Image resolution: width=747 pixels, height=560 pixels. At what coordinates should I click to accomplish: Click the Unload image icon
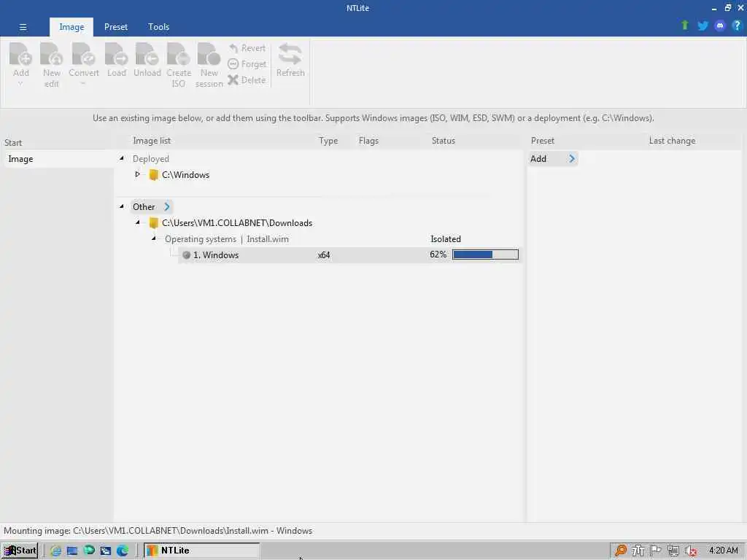(x=147, y=54)
